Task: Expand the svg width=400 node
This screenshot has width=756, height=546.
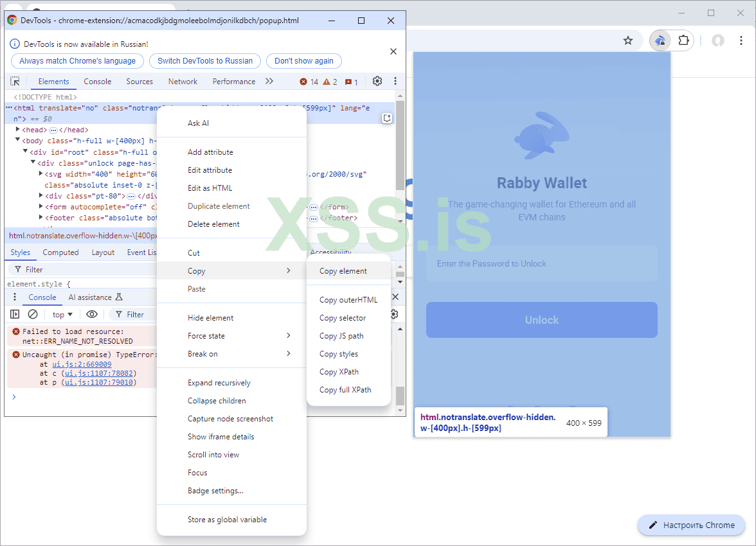Action: coord(40,173)
